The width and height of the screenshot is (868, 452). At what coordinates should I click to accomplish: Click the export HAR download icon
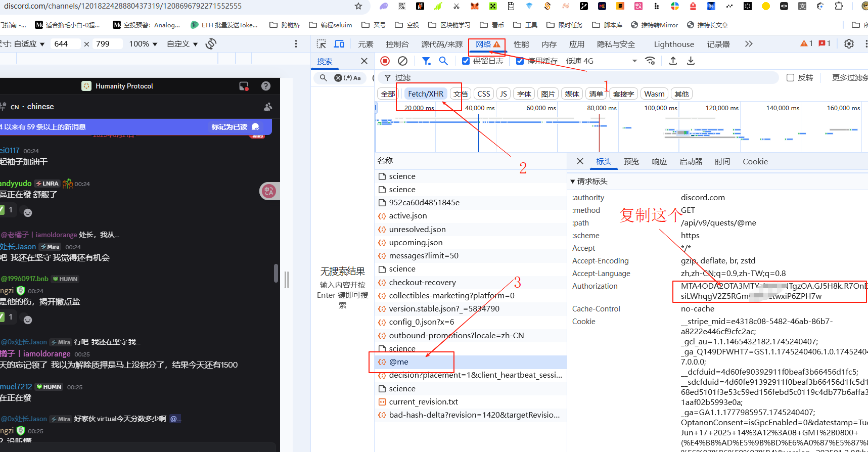(691, 61)
